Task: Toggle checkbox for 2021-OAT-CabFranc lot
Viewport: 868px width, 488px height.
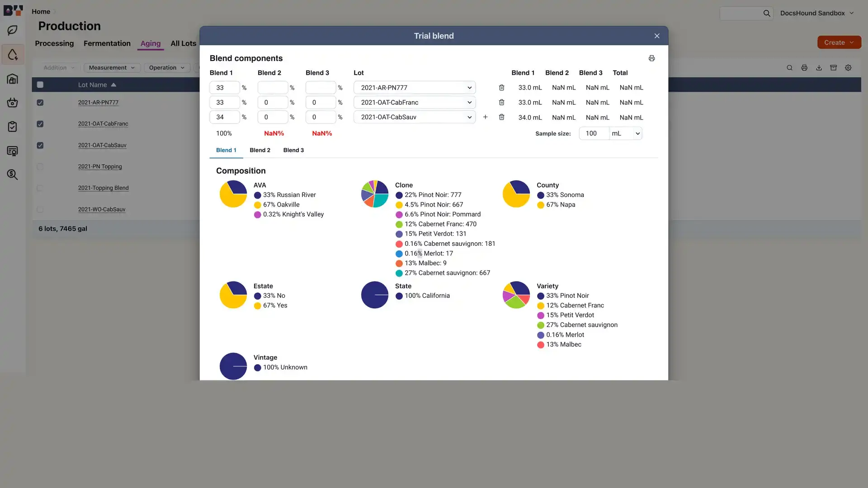Action: point(40,123)
